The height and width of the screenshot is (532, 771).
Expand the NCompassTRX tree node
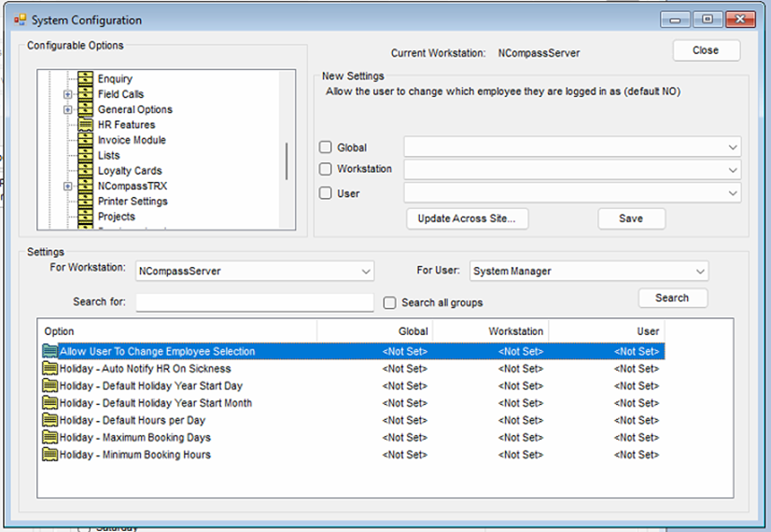(68, 187)
